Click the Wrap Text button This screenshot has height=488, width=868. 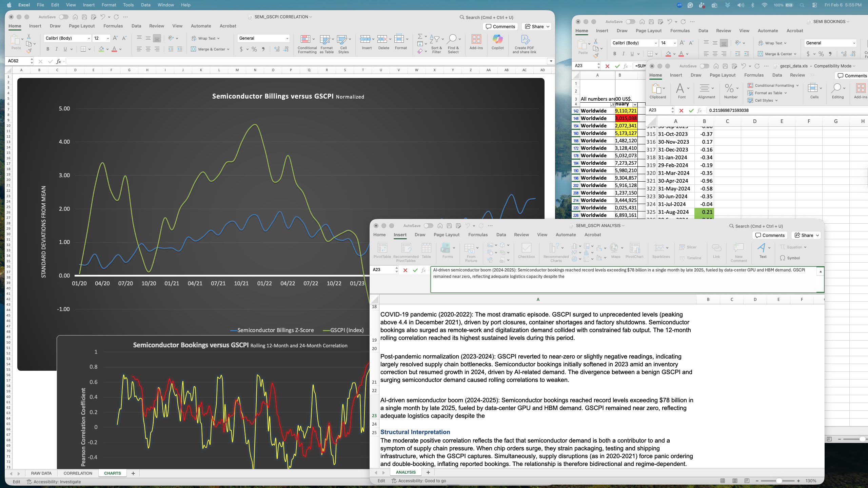pyautogui.click(x=205, y=38)
